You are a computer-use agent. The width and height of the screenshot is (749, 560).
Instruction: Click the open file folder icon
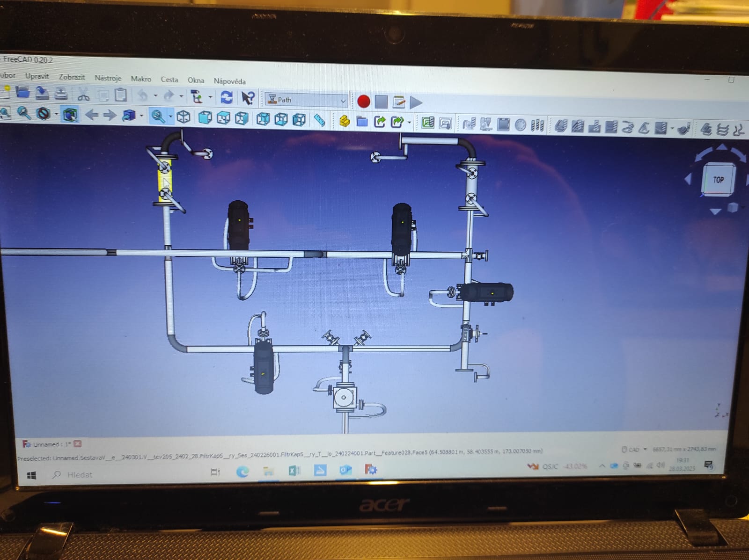[22, 92]
